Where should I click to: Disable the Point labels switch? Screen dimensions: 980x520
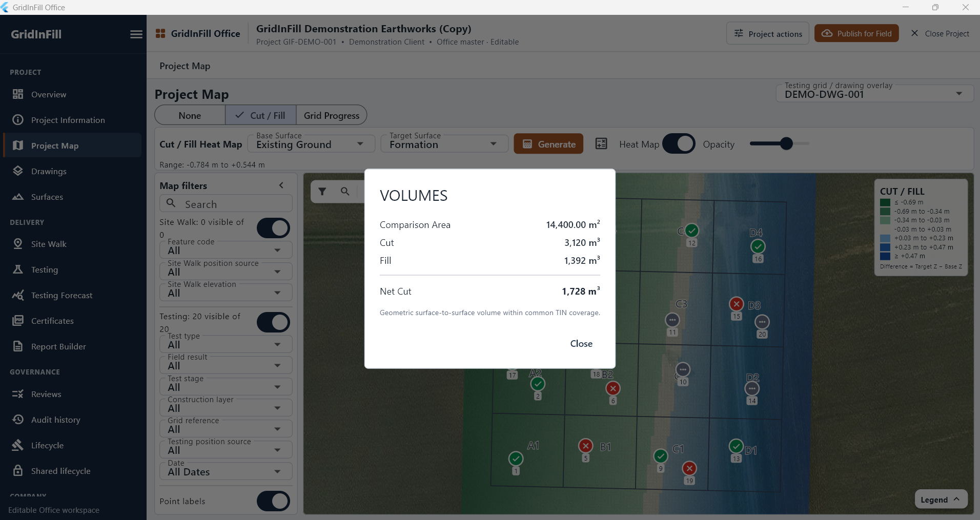click(x=273, y=501)
